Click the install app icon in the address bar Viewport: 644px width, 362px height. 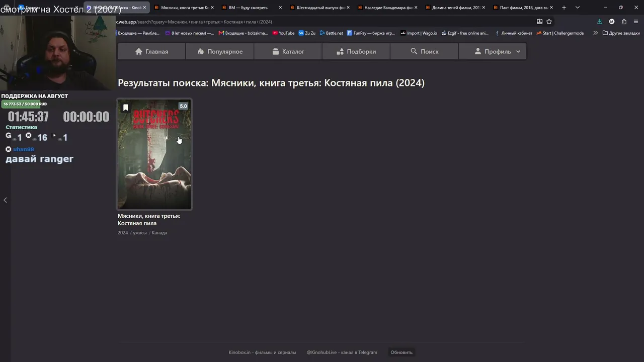539,22
